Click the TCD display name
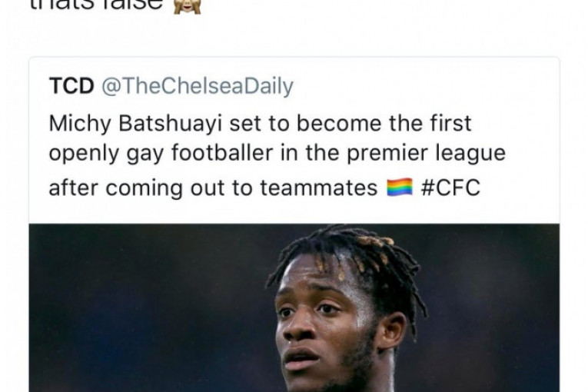This screenshot has height=392, width=588. coord(71,86)
